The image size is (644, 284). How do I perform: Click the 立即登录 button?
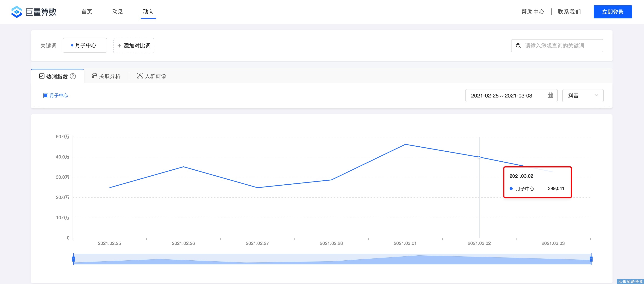613,12
